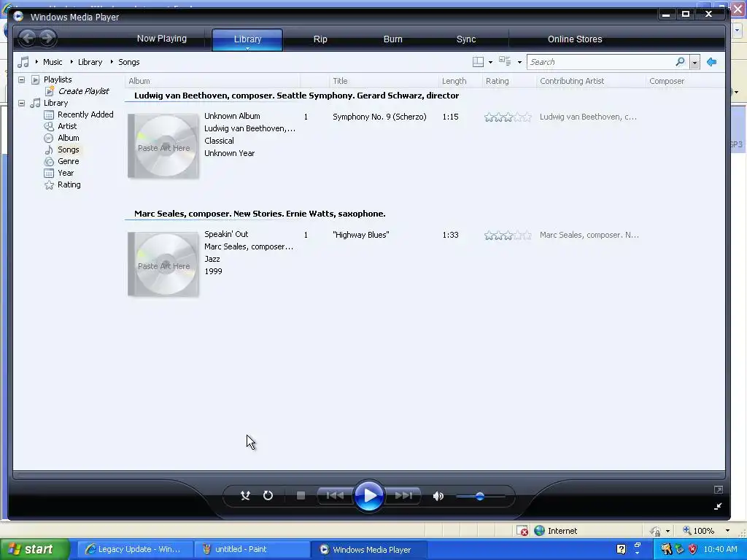Open the Library tab
747x560 pixels.
point(247,39)
